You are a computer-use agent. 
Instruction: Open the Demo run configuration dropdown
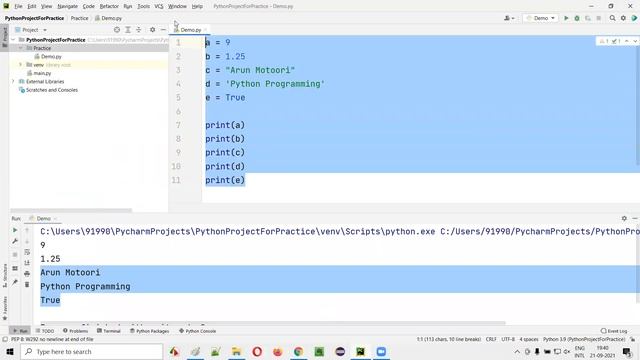[x=540, y=18]
